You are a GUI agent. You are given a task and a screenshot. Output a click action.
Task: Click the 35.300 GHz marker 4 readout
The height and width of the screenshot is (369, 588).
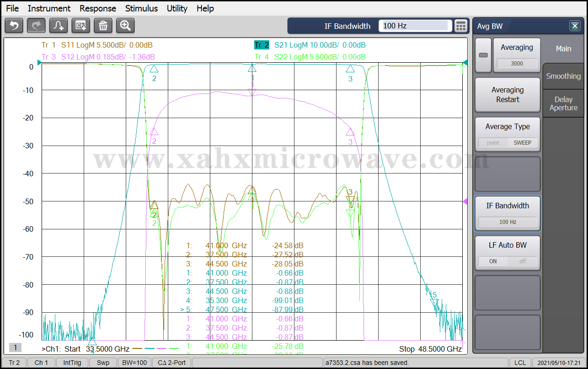tap(244, 300)
